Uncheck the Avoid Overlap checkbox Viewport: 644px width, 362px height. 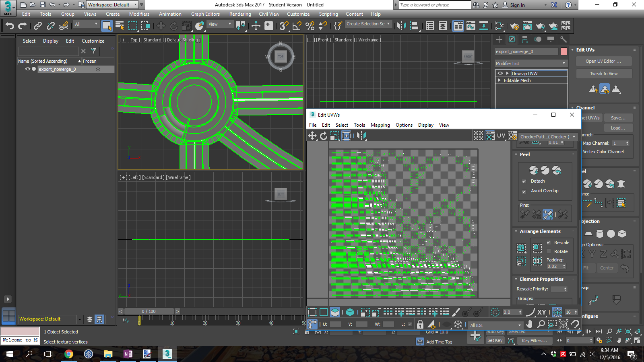(524, 191)
